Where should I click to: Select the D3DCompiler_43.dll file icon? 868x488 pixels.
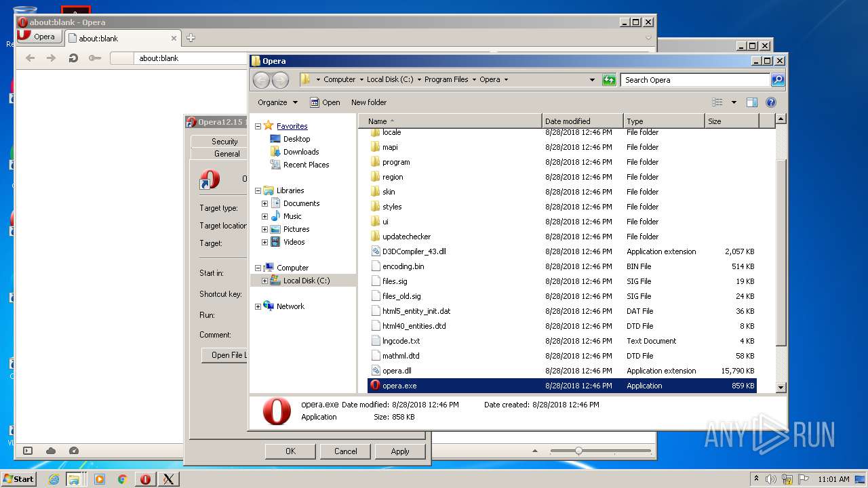376,251
